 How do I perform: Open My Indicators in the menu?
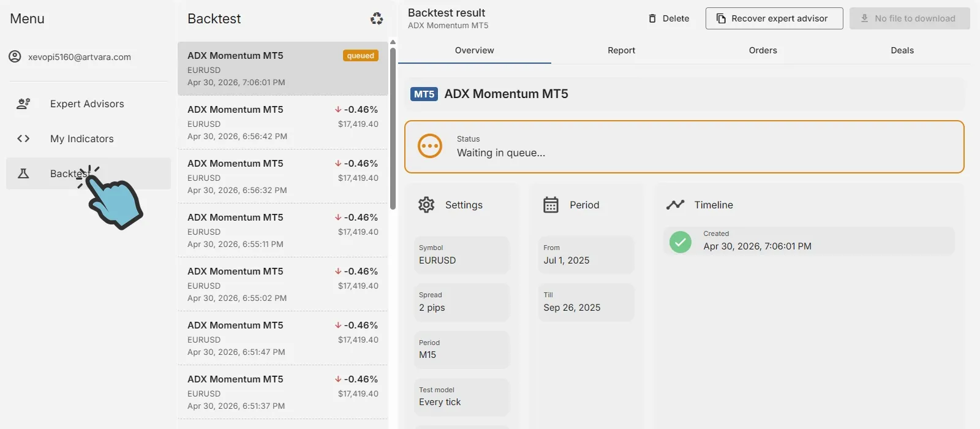88,139
